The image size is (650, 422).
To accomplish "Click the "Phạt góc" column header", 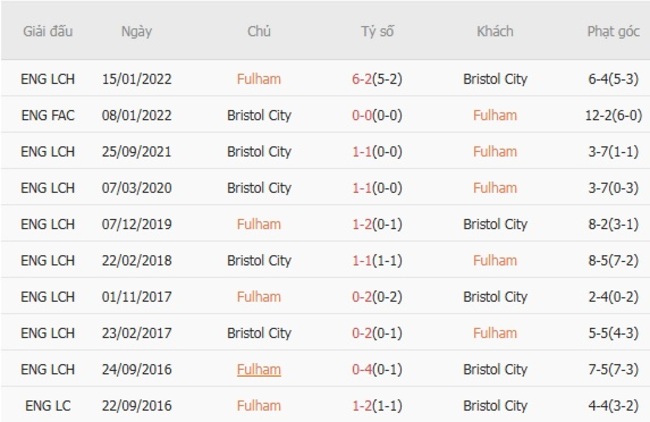I will pos(613,31).
